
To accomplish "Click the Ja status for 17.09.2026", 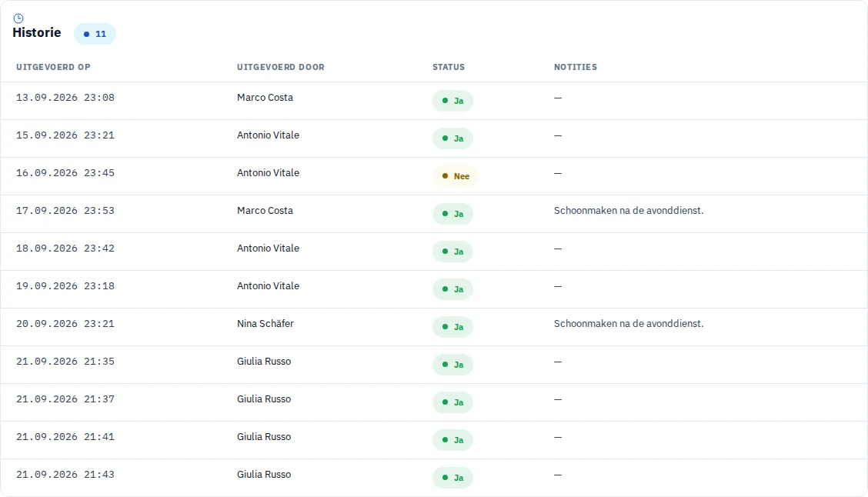I will pos(452,214).
